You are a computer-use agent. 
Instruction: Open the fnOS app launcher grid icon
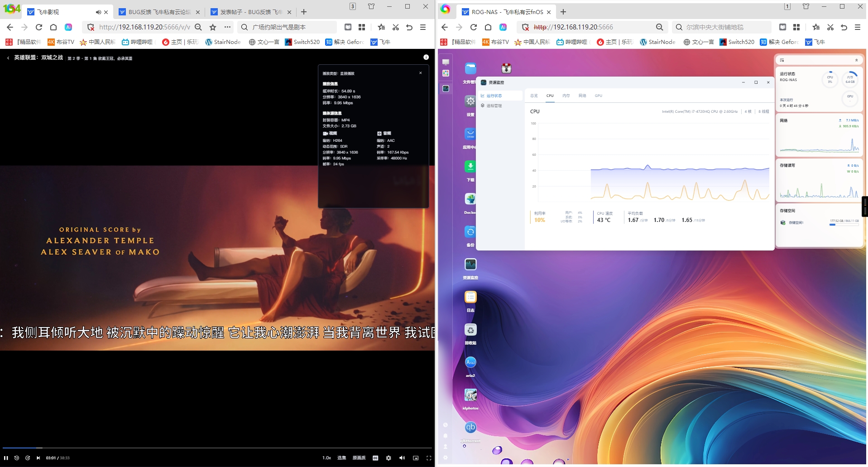click(446, 73)
